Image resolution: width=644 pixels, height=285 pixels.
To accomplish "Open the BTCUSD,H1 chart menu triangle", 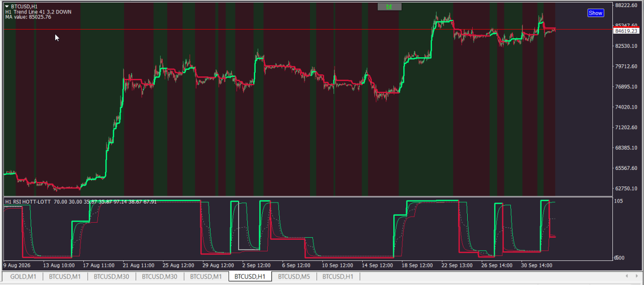I will [7, 7].
